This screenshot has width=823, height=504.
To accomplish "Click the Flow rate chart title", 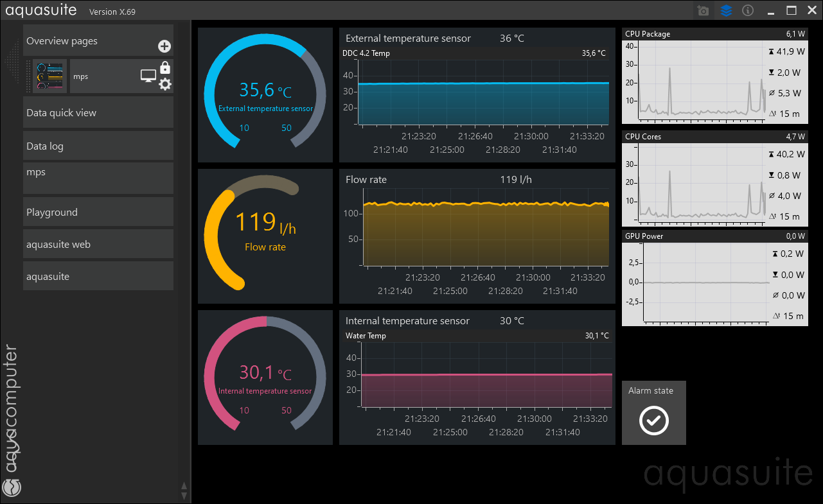I will [366, 180].
